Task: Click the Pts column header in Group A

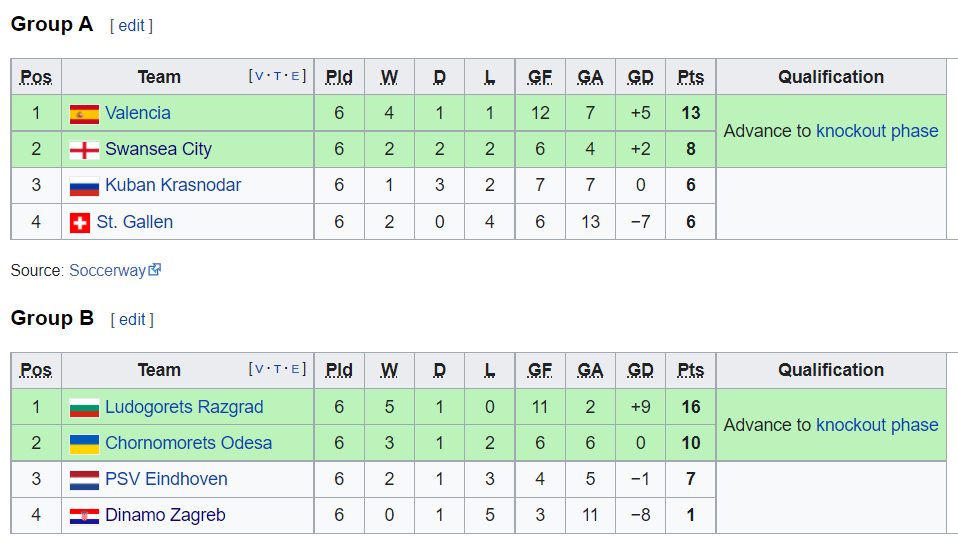Action: (x=690, y=77)
